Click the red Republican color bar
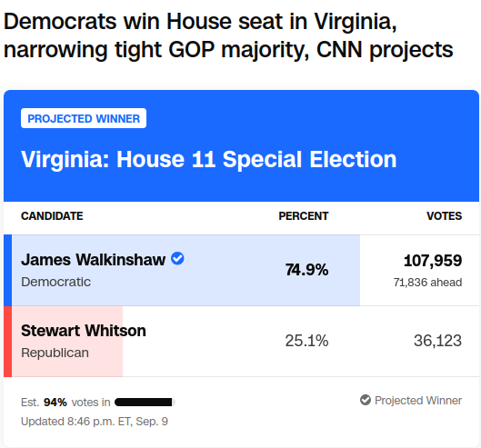Image resolution: width=481 pixels, height=448 pixels. tap(7, 342)
